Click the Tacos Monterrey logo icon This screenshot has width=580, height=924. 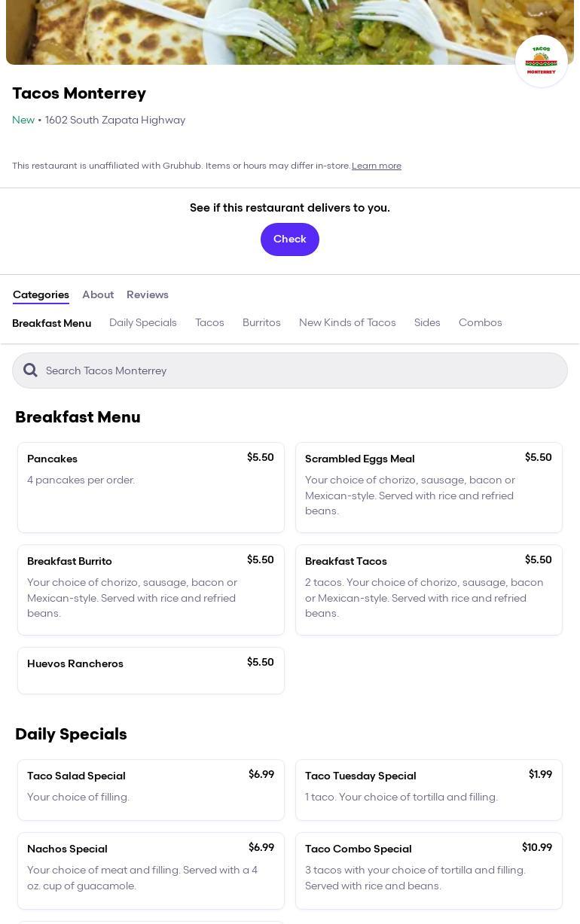pos(541,61)
